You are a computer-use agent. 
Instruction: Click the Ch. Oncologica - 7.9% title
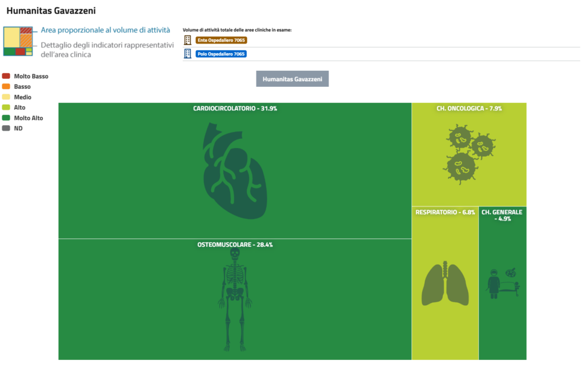coord(469,108)
